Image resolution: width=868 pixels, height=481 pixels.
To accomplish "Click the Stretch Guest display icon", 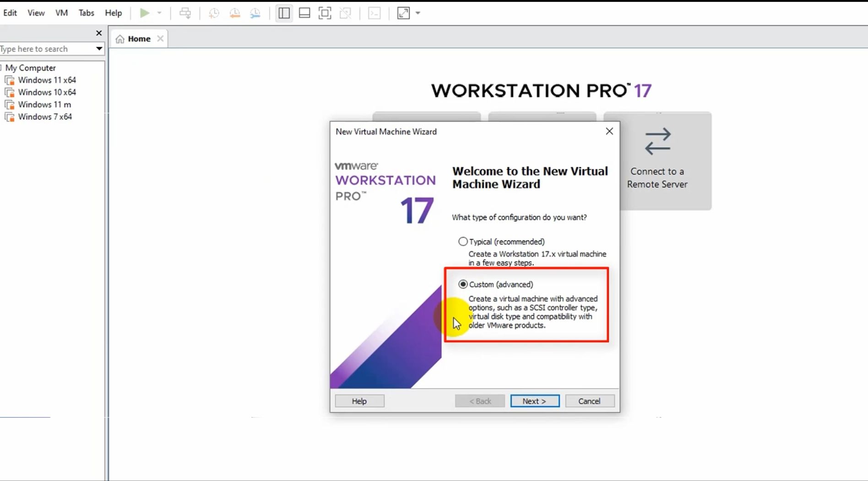I will click(x=403, y=13).
